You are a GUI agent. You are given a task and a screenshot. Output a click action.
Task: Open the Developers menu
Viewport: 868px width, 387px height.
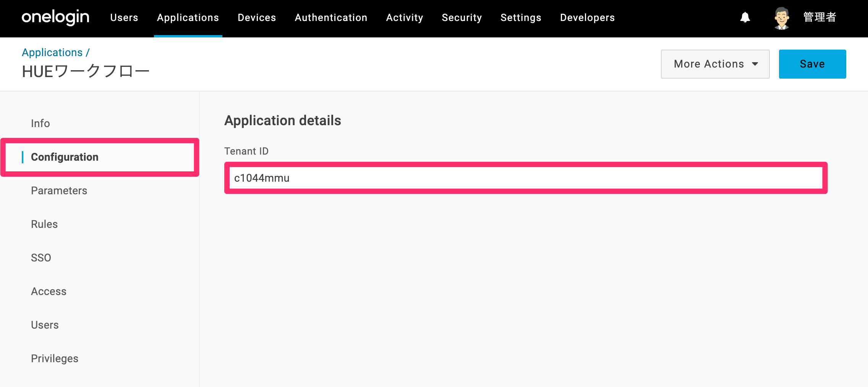[588, 18]
